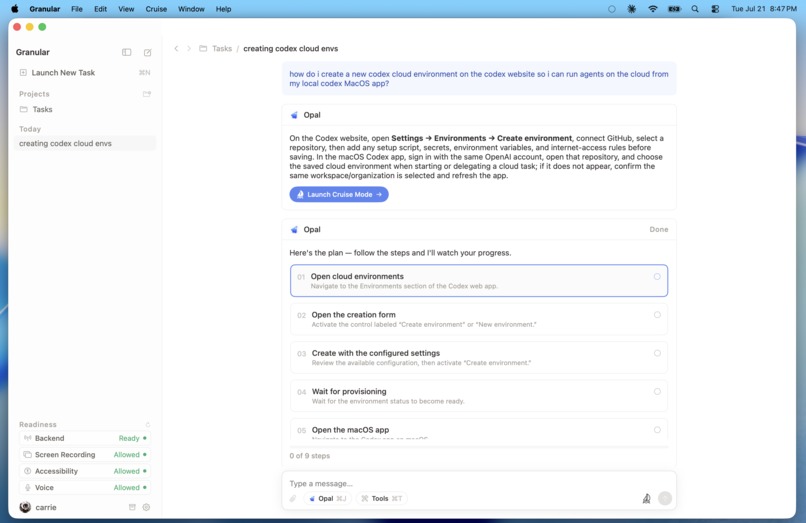Viewport: 806px width, 523px height.
Task: Click the Cruise boat icon in composer
Action: pos(647,498)
